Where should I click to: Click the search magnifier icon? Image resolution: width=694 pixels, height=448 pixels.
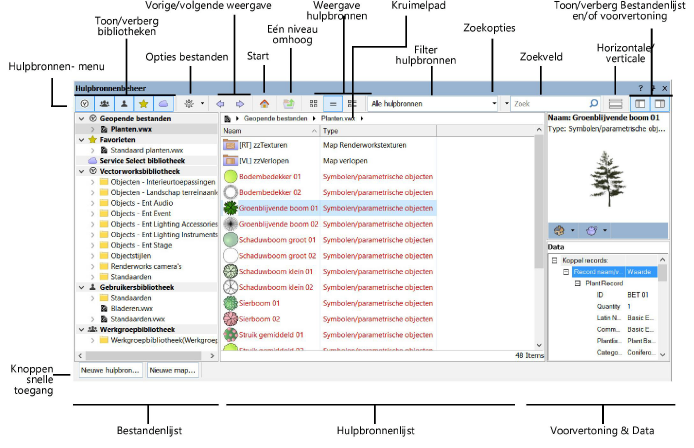(594, 103)
